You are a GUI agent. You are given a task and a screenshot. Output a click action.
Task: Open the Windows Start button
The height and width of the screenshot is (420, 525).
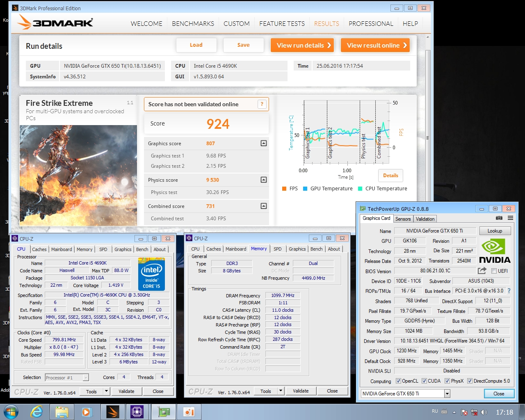pyautogui.click(x=11, y=412)
